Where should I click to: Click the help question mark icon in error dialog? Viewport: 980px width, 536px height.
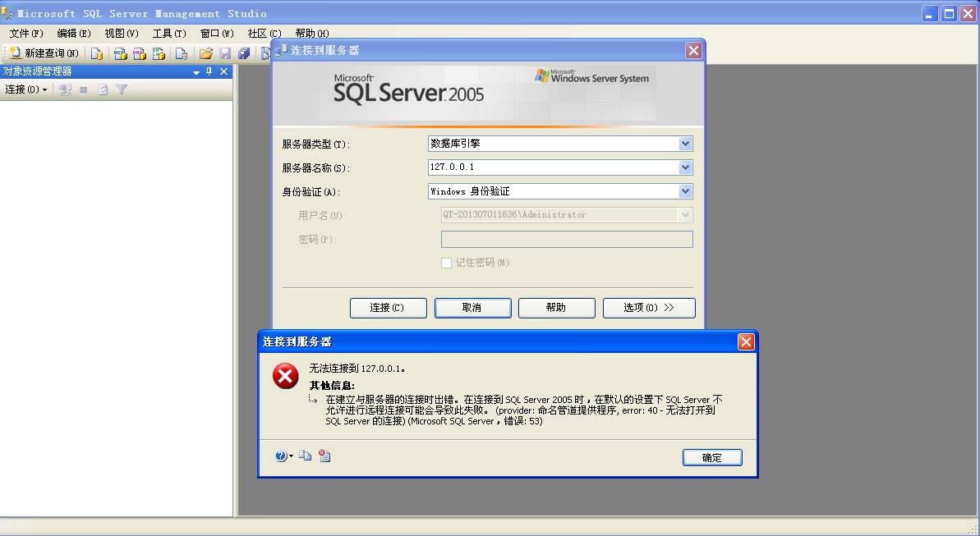tap(281, 456)
